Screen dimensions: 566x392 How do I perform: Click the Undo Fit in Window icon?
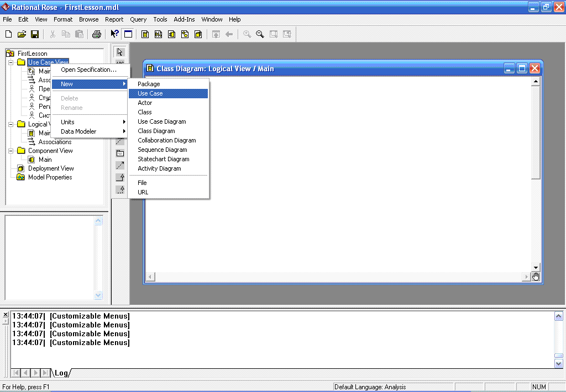[287, 34]
